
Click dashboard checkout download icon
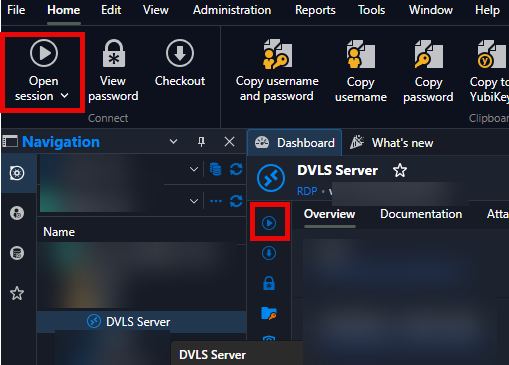click(x=269, y=253)
